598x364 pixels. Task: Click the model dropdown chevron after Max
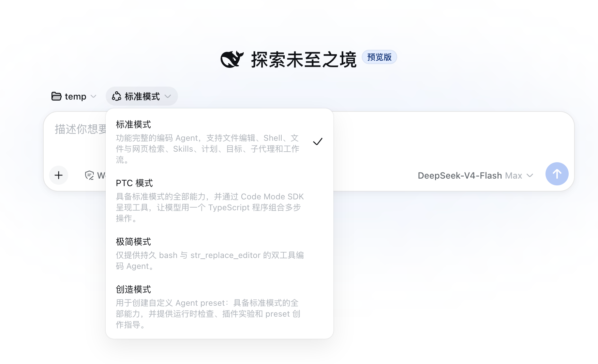click(530, 176)
